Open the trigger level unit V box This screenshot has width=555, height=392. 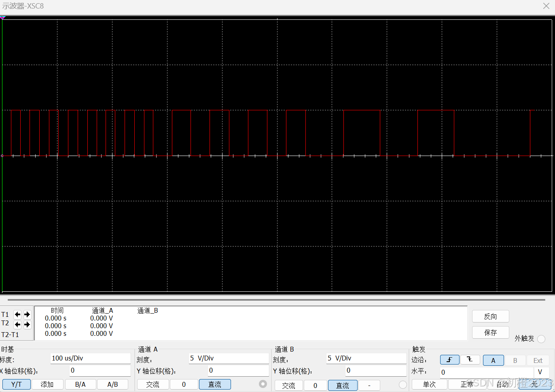click(542, 372)
